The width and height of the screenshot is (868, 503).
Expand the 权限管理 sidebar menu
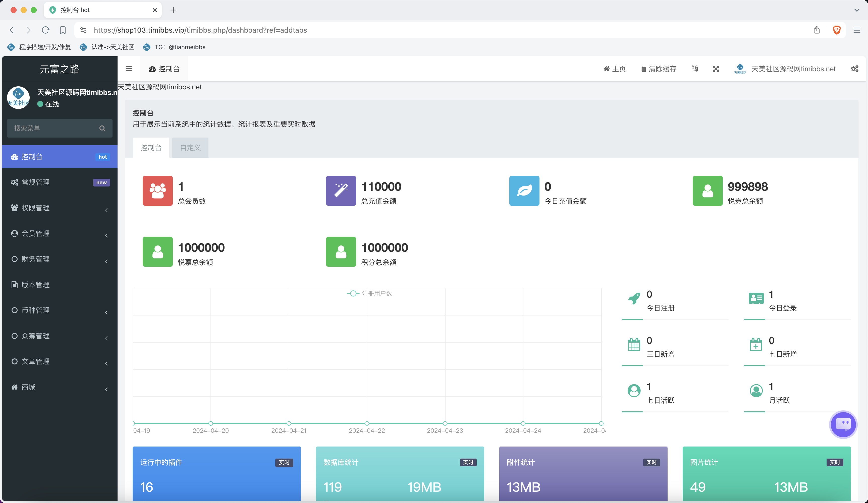coord(60,208)
